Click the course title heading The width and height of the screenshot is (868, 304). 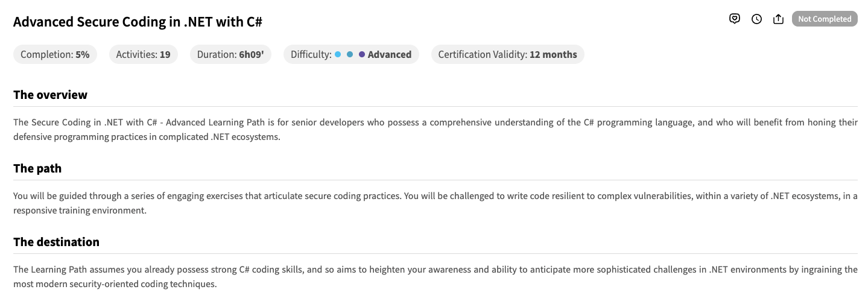pyautogui.click(x=138, y=22)
